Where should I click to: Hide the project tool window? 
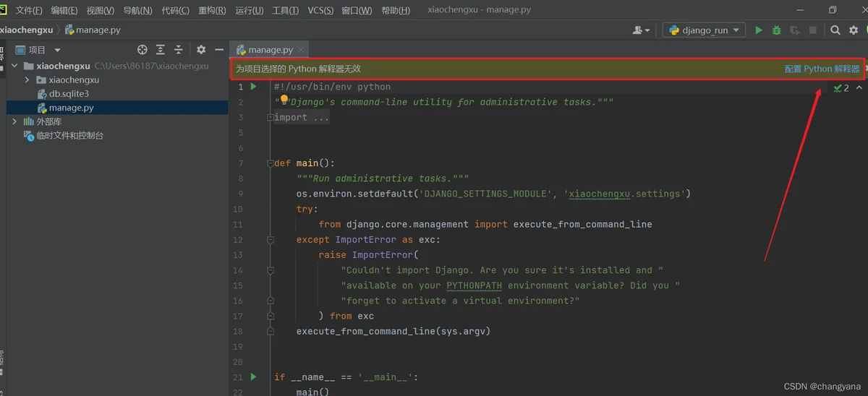pyautogui.click(x=219, y=50)
